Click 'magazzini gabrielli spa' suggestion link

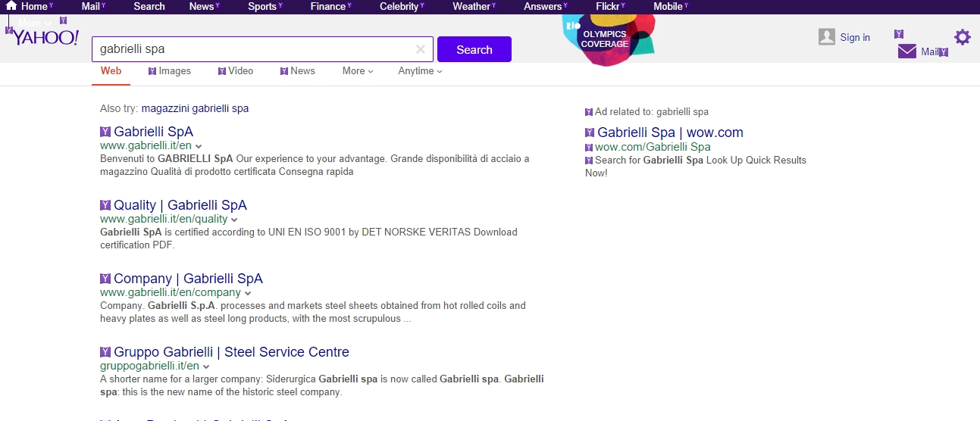click(195, 108)
